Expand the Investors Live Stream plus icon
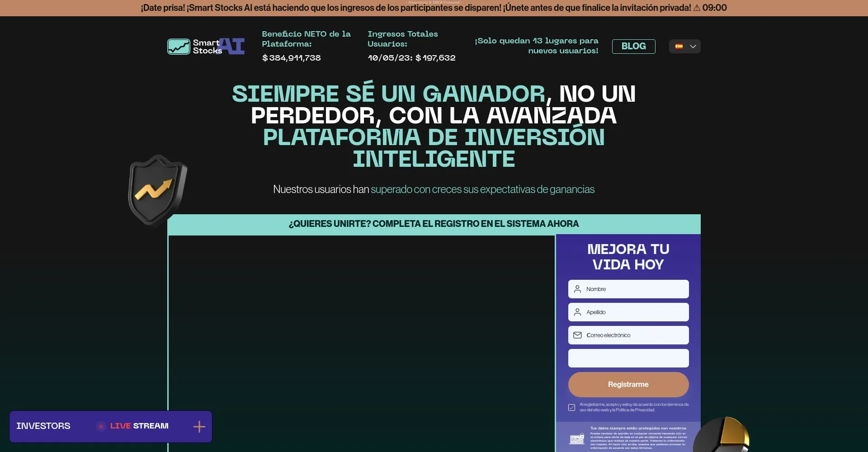Screen dimensions: 868x452 click(x=199, y=426)
